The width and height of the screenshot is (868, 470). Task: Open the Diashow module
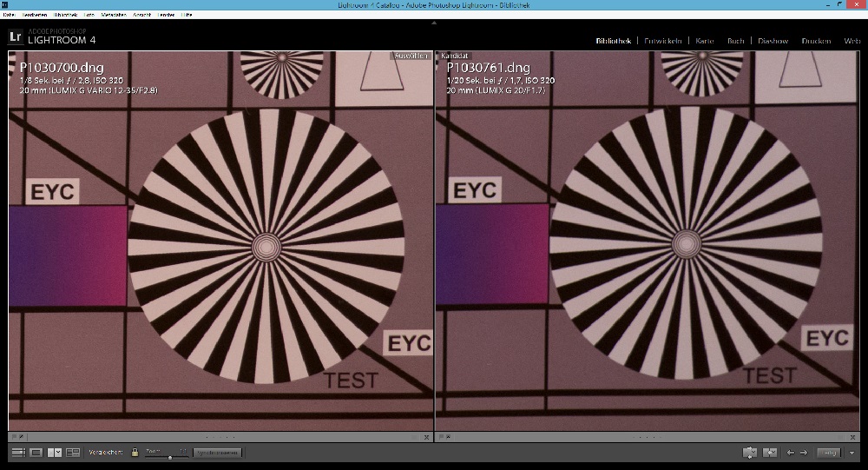[x=773, y=41]
